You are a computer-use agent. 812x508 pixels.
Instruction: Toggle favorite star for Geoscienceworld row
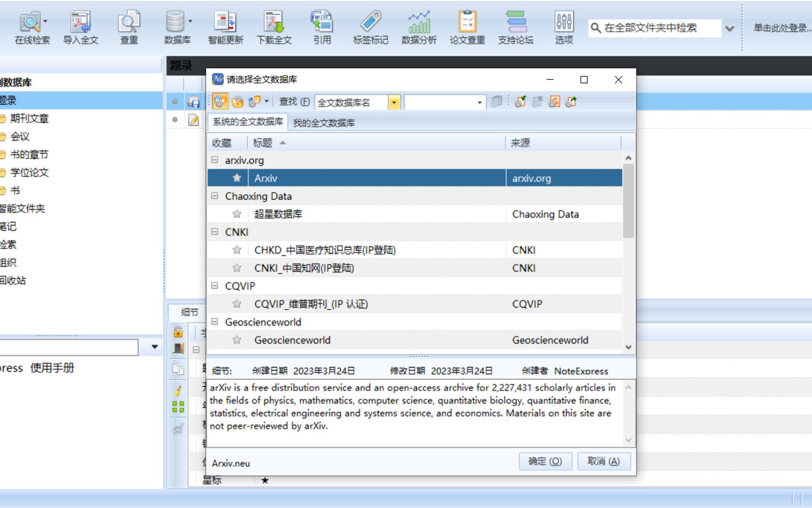(237, 340)
